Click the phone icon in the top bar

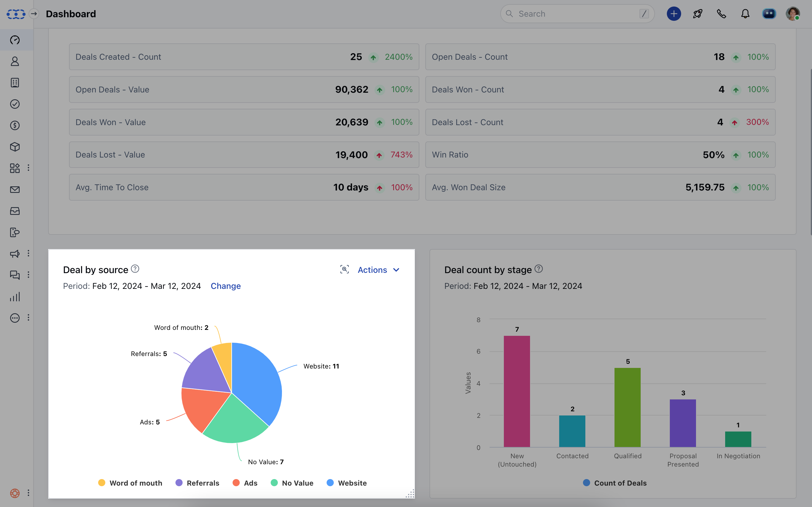point(721,14)
